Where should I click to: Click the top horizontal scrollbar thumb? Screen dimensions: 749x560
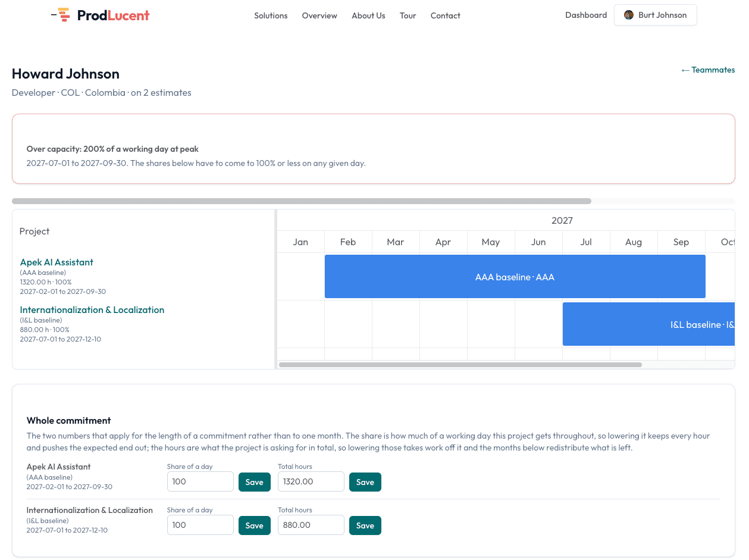[302, 201]
